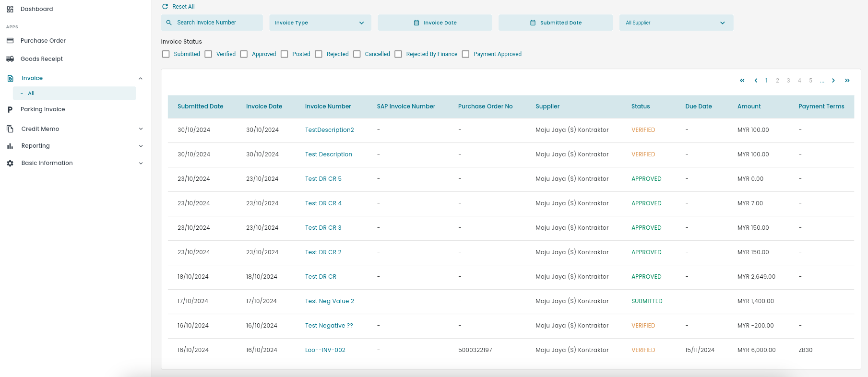Screen dimensions: 868x377
Task: Click the due date 15/11/2024 cell
Action: coord(700,350)
